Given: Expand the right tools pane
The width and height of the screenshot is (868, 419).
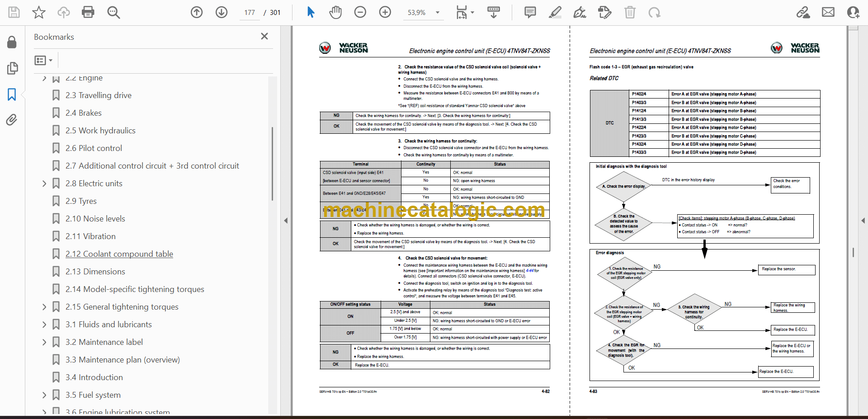Looking at the screenshot, I should 863,221.
